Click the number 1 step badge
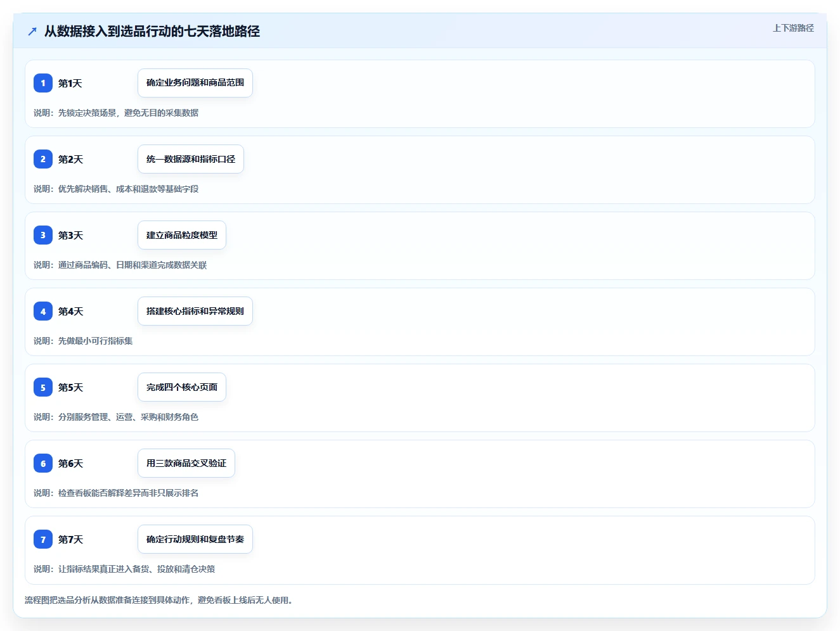This screenshot has height=631, width=840. click(x=43, y=83)
